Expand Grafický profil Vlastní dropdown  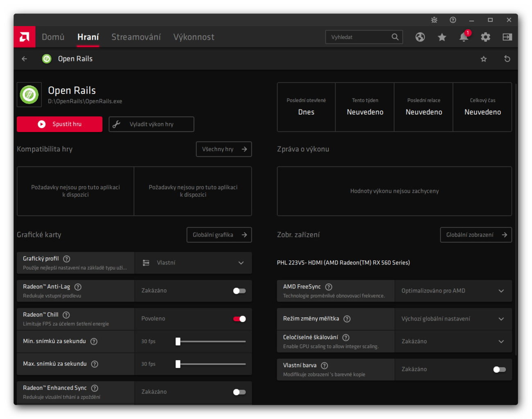193,263
